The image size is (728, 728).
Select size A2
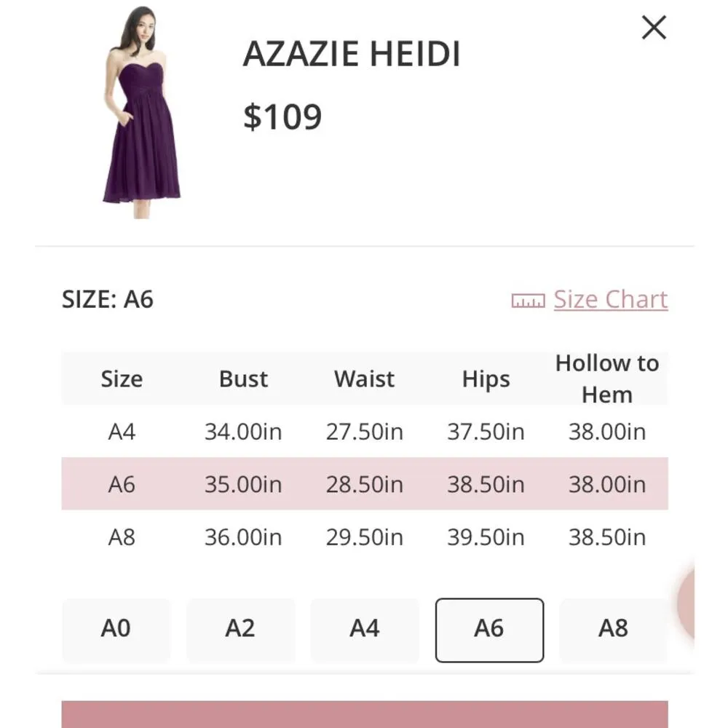click(x=240, y=630)
